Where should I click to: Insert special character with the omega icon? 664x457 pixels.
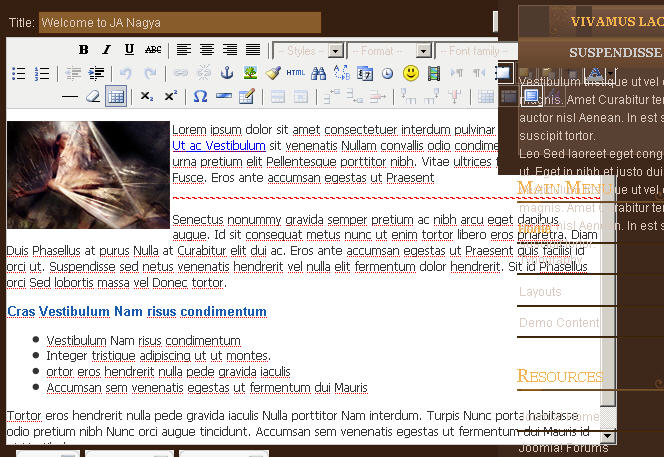pyautogui.click(x=200, y=96)
